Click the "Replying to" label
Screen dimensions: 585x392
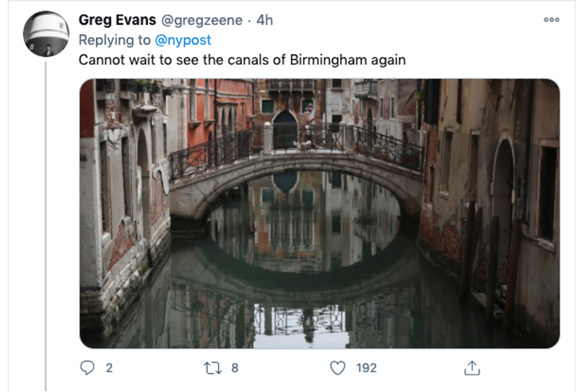(115, 40)
